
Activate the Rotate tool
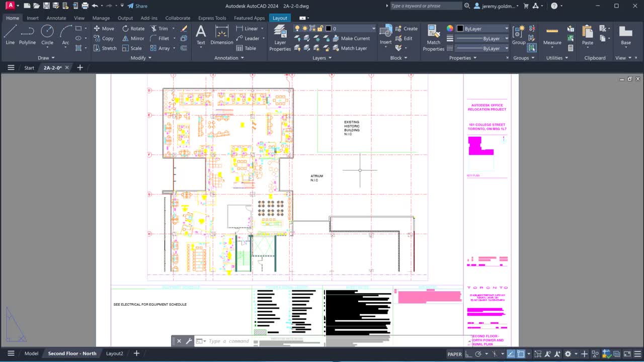[133, 28]
